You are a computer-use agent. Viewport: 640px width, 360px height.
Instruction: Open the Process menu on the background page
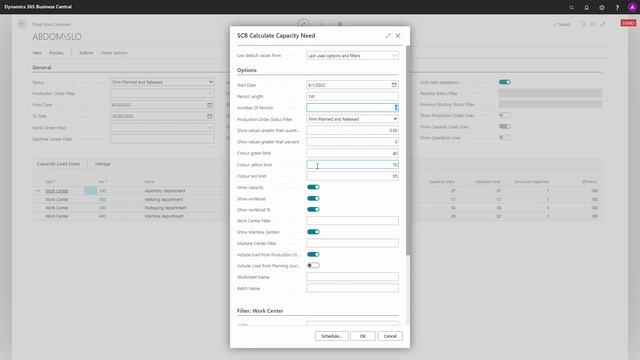[x=56, y=53]
